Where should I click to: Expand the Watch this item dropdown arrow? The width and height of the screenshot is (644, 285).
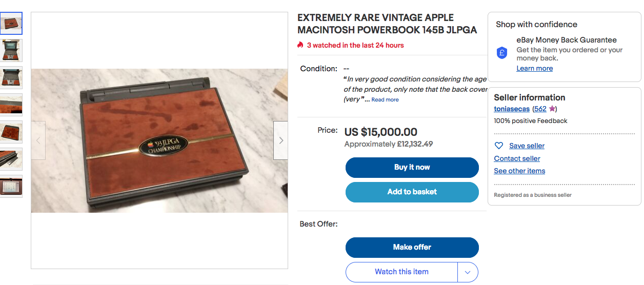pyautogui.click(x=468, y=272)
